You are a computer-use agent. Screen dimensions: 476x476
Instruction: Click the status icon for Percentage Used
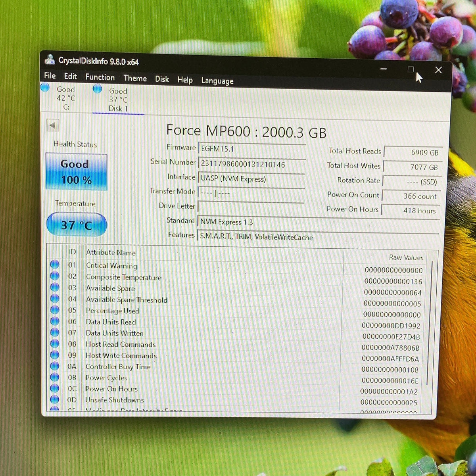55,309
